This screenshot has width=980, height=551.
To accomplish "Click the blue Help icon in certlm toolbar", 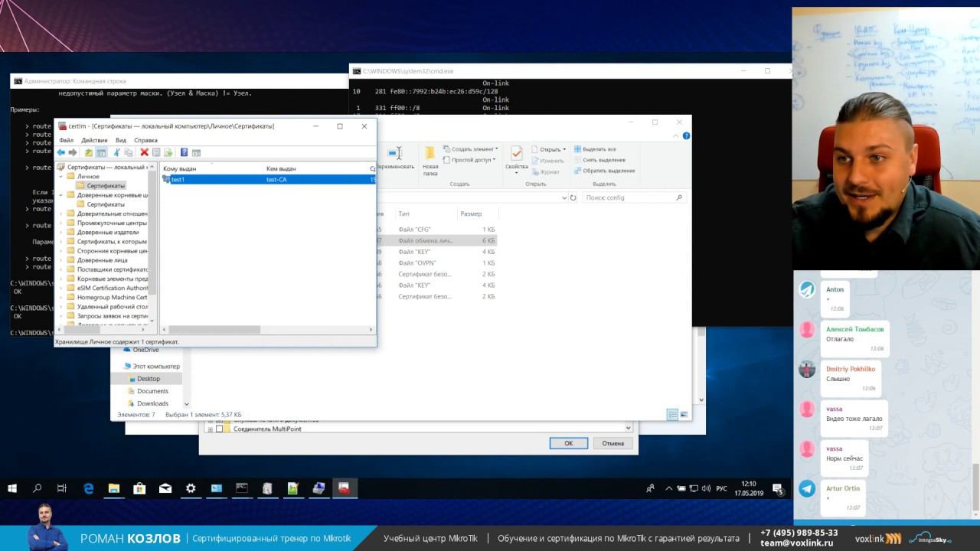I will click(184, 152).
